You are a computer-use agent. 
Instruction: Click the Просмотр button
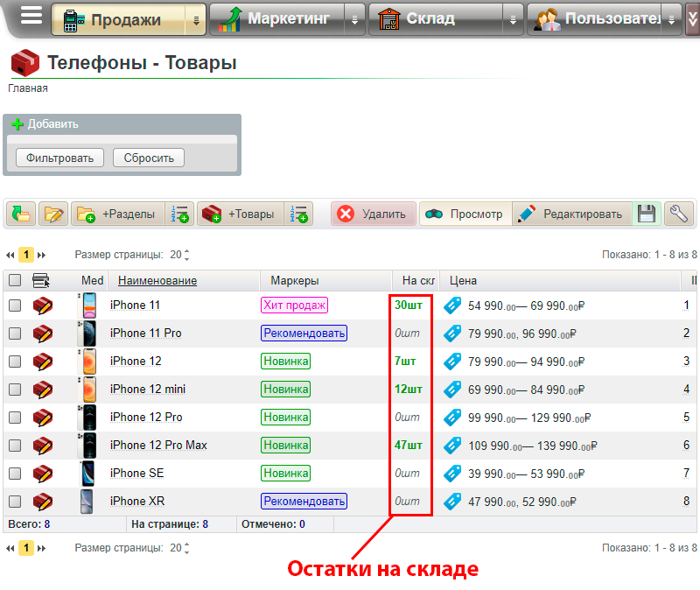tap(465, 214)
